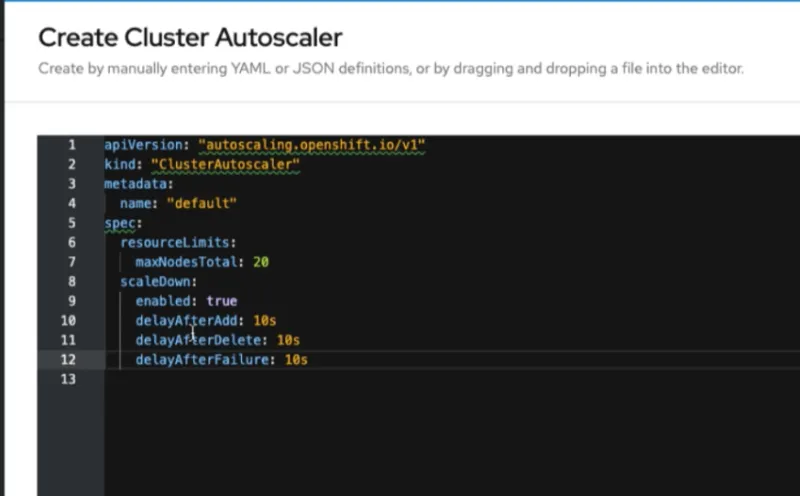Click the 'spec:' key on line 5

[x=123, y=223]
